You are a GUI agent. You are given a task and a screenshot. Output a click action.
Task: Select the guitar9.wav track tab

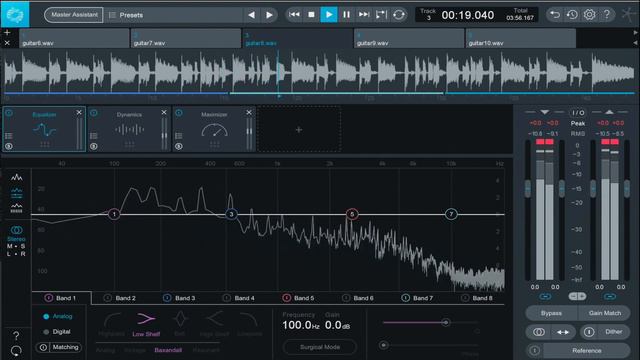[409, 39]
